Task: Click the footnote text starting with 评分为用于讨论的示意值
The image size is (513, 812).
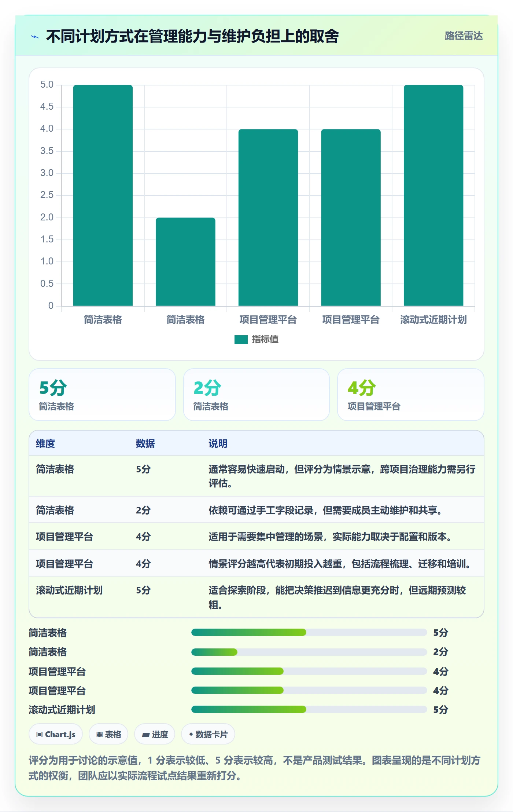Action: coord(255,768)
